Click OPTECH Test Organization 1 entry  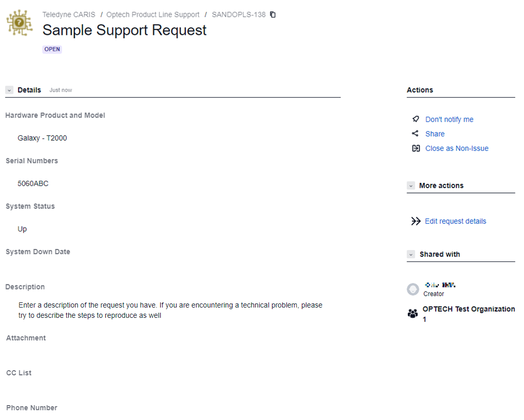coord(468,314)
